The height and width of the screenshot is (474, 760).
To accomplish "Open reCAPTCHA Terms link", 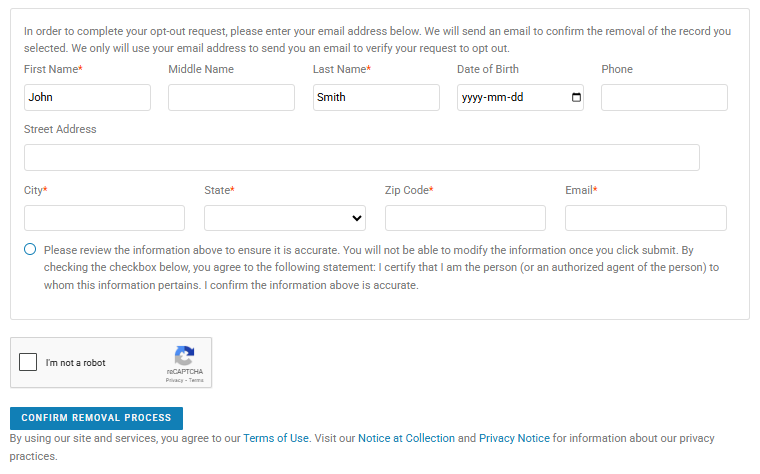I will [196, 380].
